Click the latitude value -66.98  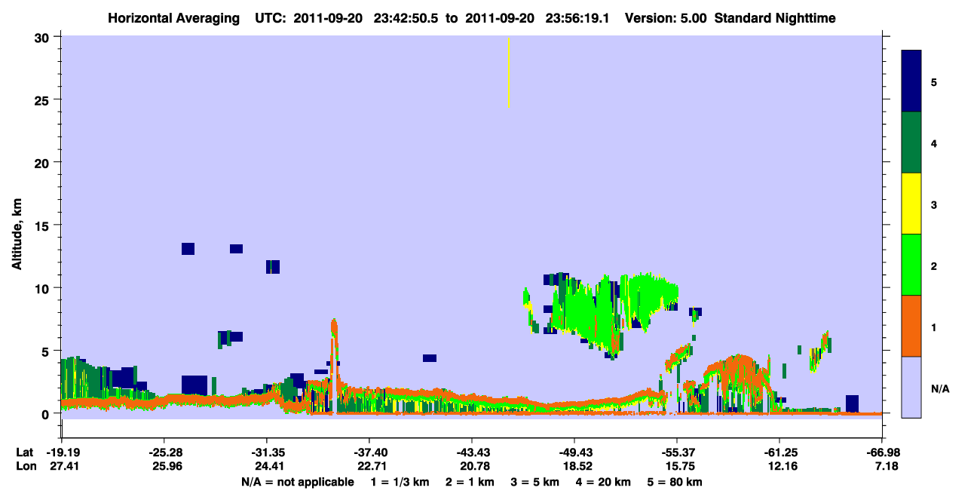pyautogui.click(x=882, y=452)
